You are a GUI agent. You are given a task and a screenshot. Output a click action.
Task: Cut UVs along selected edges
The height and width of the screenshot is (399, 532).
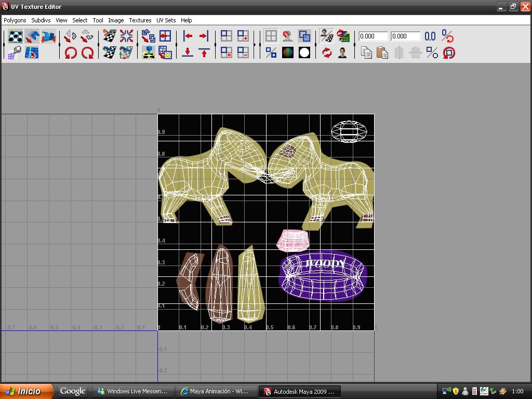tap(110, 36)
